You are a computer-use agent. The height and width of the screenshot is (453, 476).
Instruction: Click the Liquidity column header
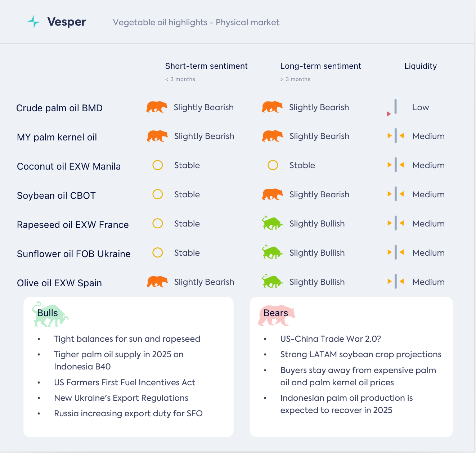[x=420, y=66]
